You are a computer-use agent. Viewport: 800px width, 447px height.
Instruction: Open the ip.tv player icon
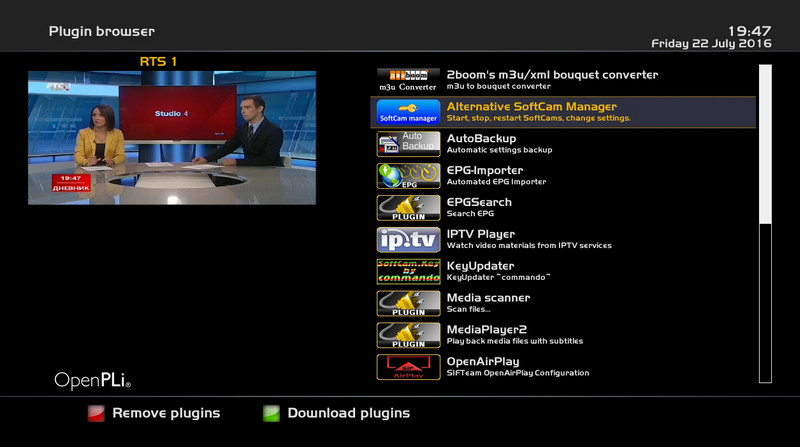408,239
